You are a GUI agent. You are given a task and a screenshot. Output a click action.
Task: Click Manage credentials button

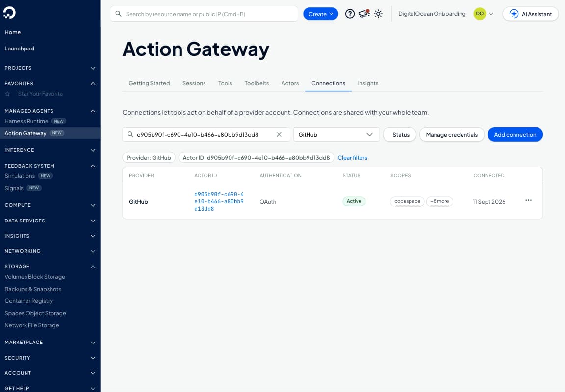click(452, 135)
